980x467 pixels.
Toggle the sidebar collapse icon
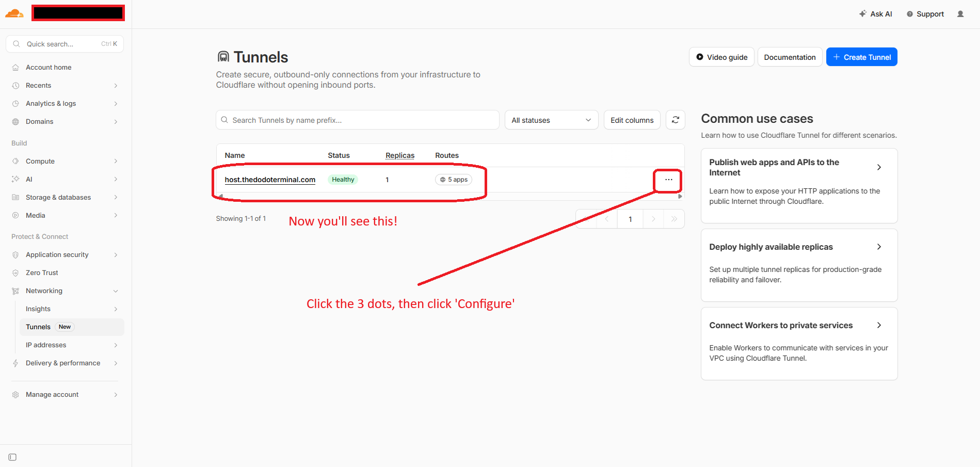[x=13, y=457]
